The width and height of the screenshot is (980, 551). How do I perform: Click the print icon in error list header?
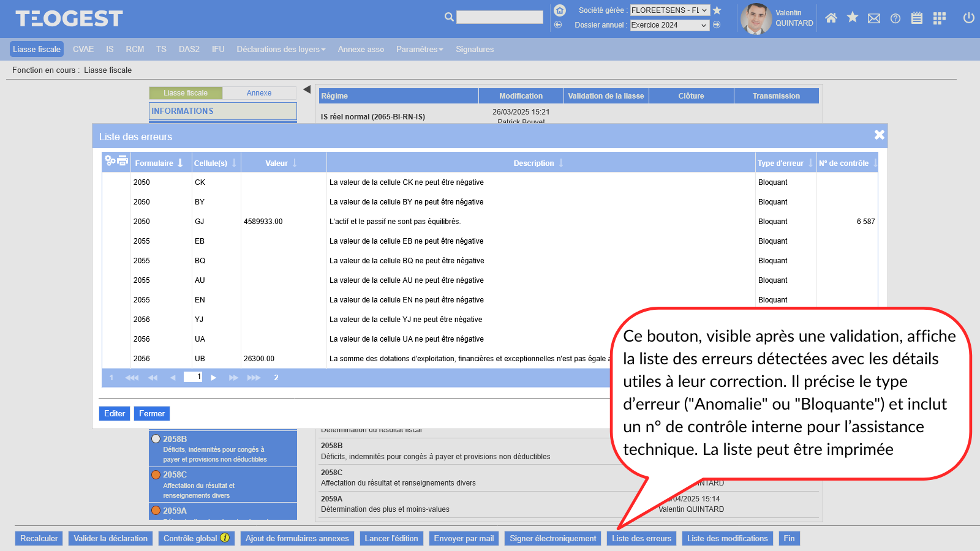[x=123, y=160]
